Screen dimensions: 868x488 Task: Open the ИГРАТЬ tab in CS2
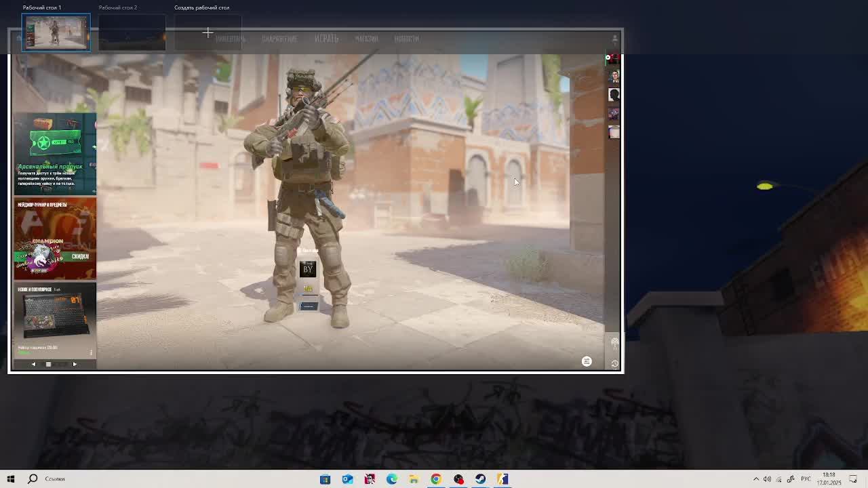click(x=326, y=39)
